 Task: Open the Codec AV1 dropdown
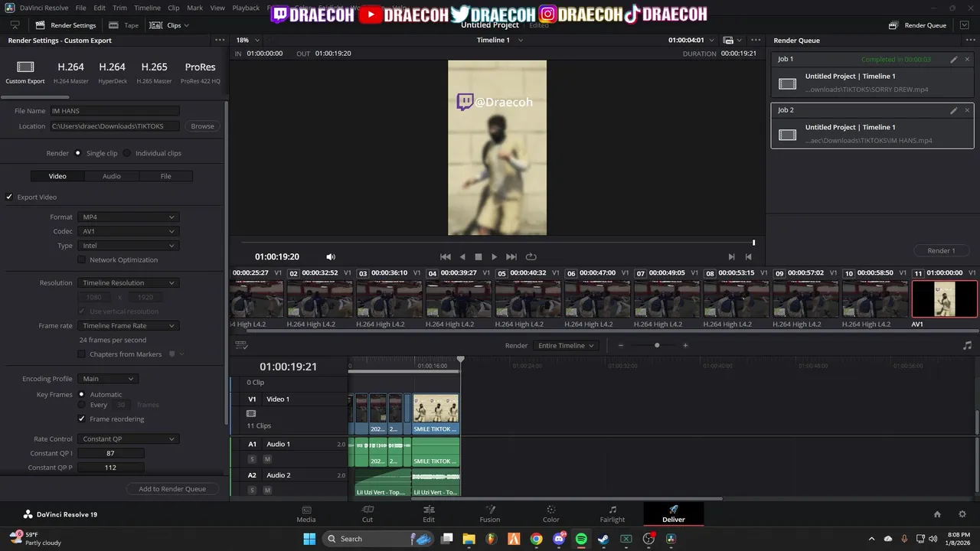tap(128, 231)
